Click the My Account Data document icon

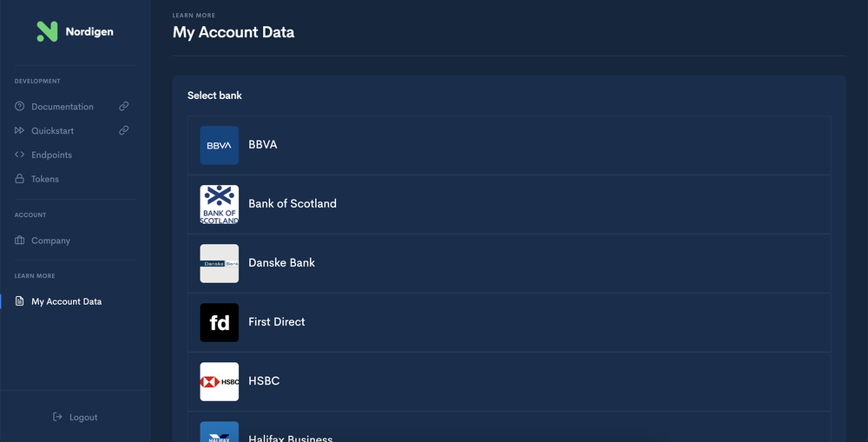(19, 300)
